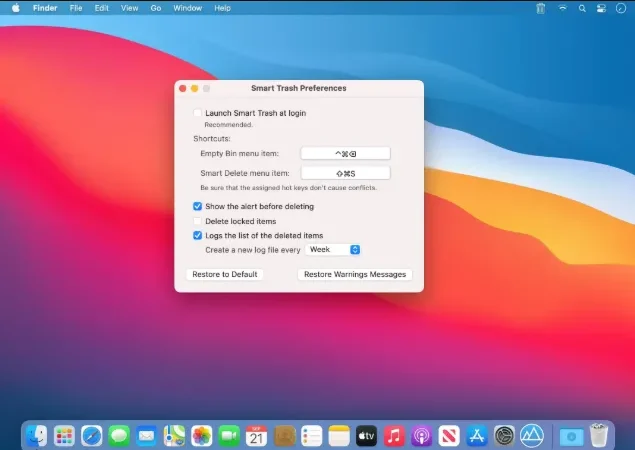635x450 pixels.
Task: Launch Safari from the dock
Action: click(x=92, y=436)
